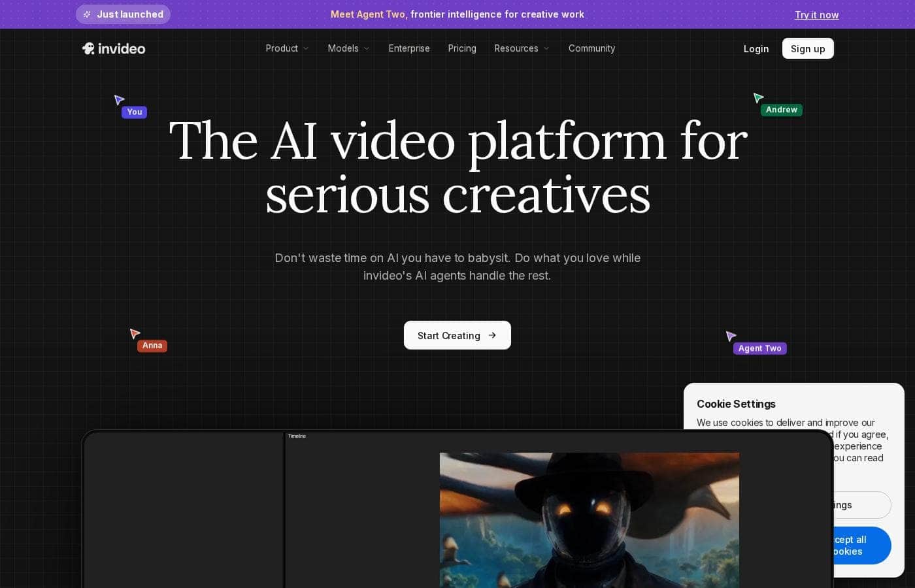Click the Just launched badge

(123, 14)
